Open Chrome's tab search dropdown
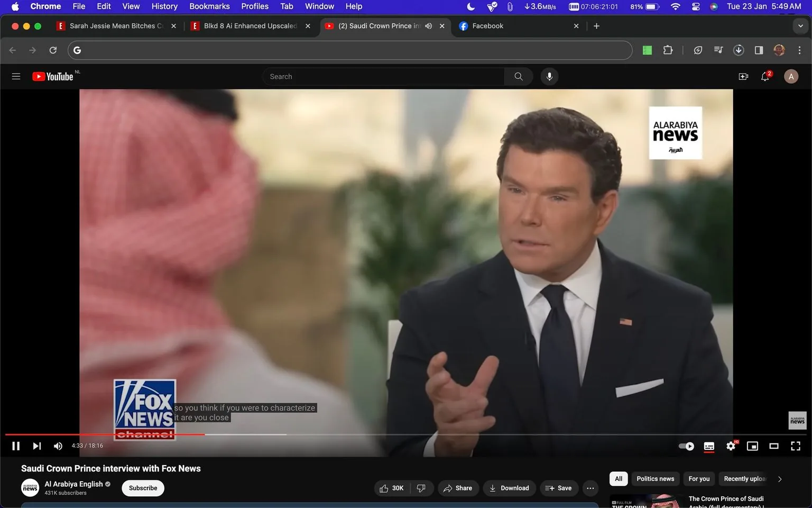The width and height of the screenshot is (812, 508). pos(800,25)
